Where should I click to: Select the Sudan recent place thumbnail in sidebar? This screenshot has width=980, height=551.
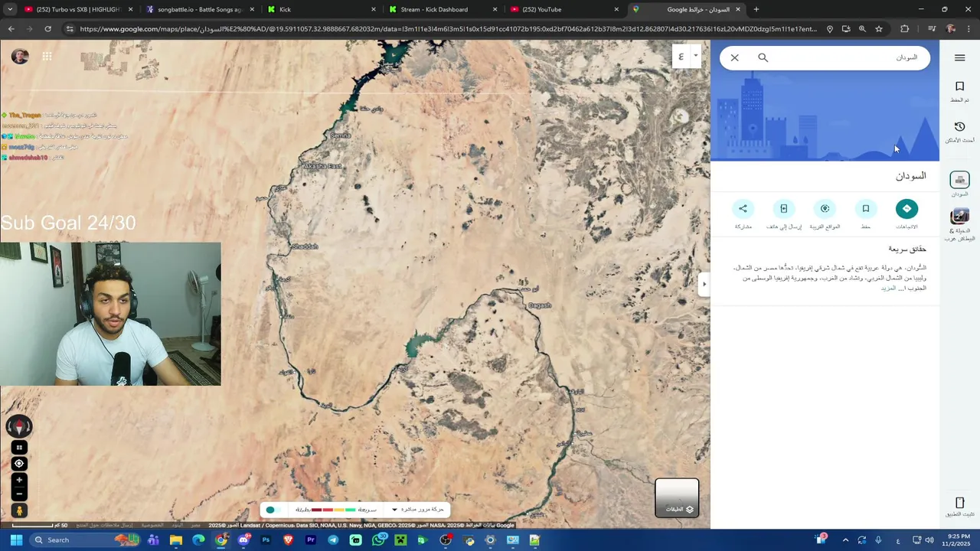coord(959,180)
